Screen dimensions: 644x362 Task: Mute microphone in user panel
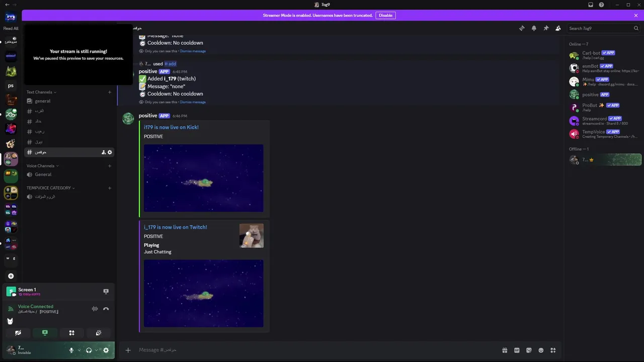pyautogui.click(x=71, y=350)
